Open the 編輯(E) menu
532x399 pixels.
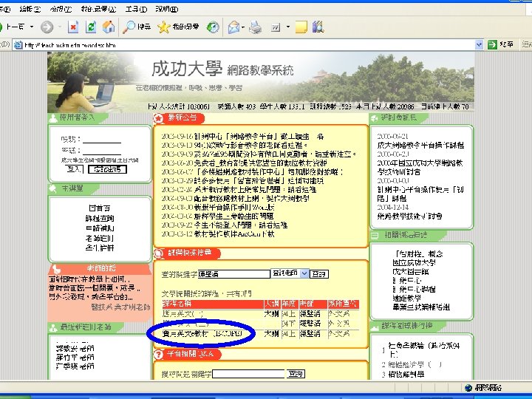[x=30, y=9]
